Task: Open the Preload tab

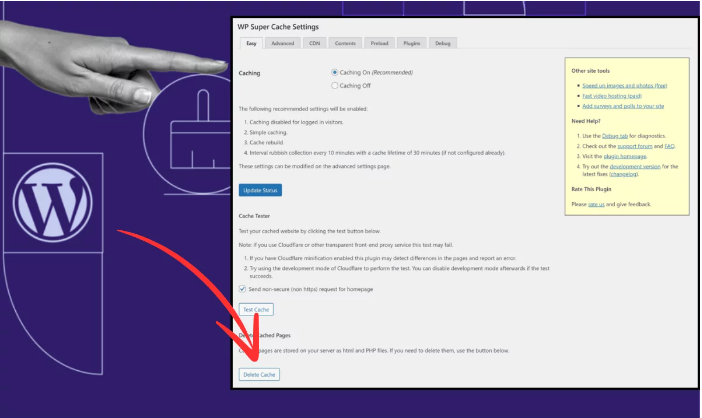Action: coord(379,43)
